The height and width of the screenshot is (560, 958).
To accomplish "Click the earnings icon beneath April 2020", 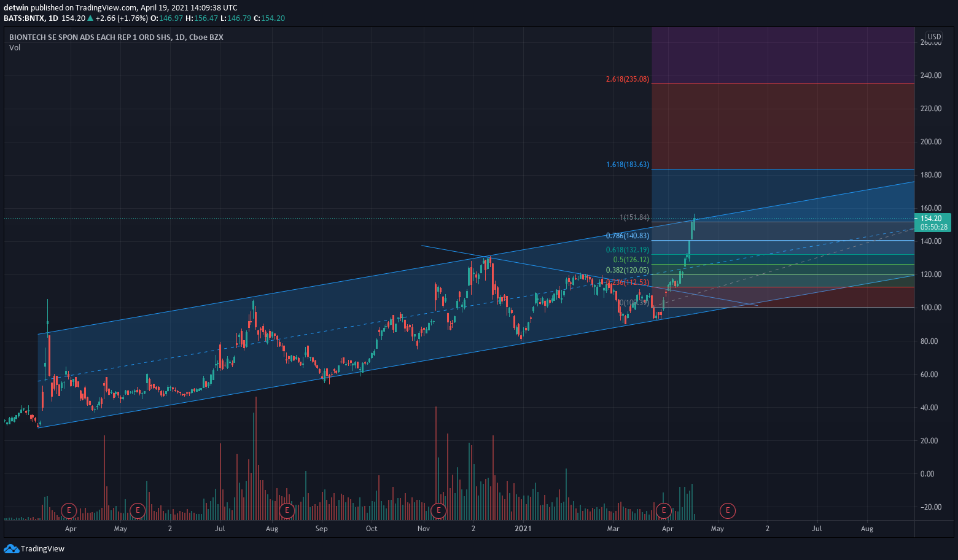I will tap(68, 510).
